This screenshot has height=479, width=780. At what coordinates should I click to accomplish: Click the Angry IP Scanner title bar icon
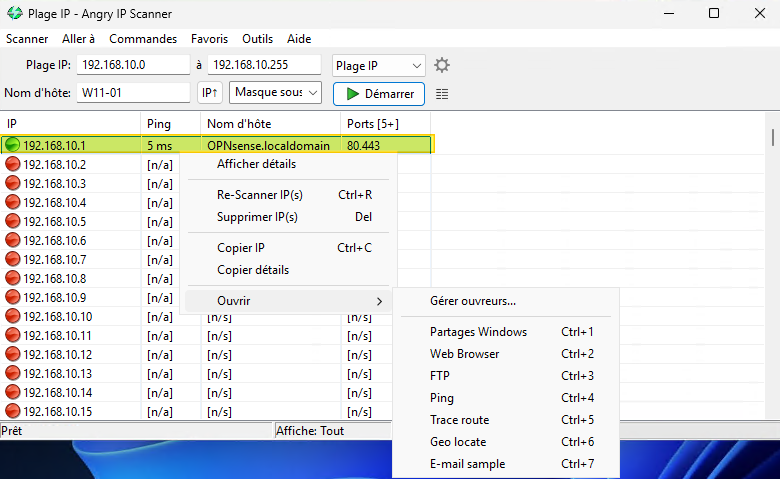(14, 14)
